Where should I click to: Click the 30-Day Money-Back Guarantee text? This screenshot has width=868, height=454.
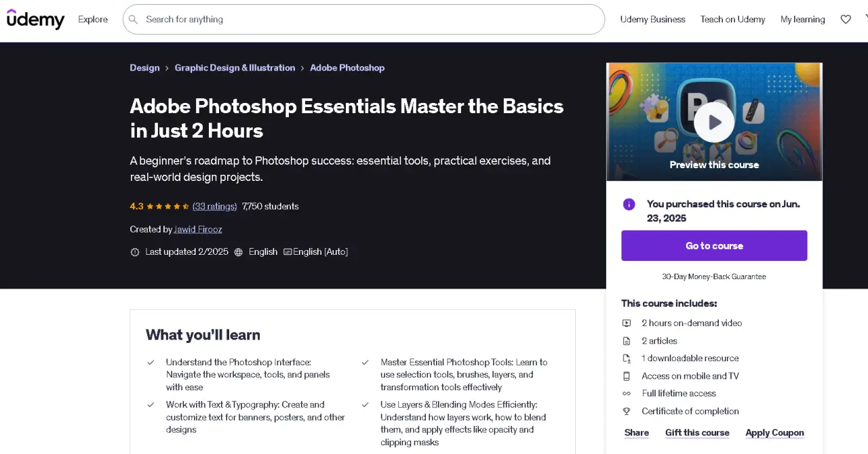click(x=714, y=276)
